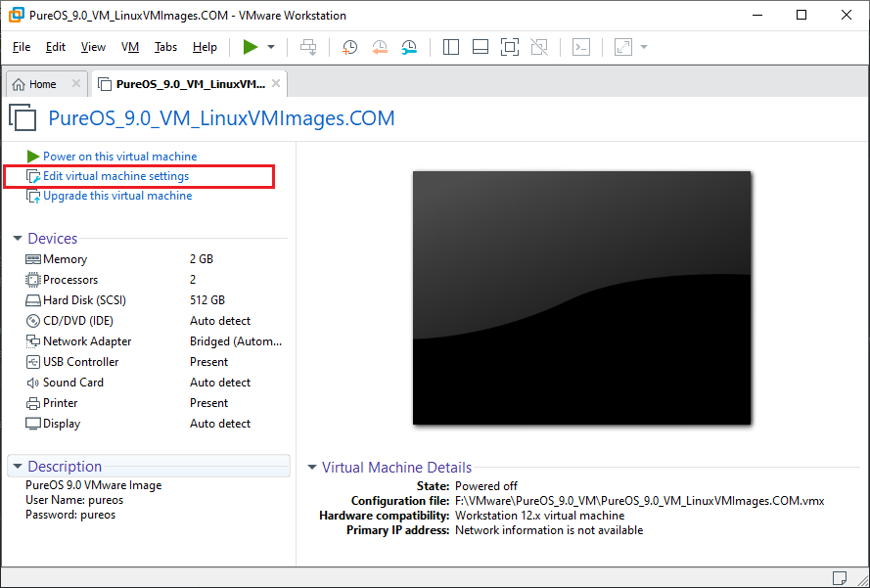The width and height of the screenshot is (870, 588).
Task: Open the snapshot manager icon
Action: (x=409, y=47)
